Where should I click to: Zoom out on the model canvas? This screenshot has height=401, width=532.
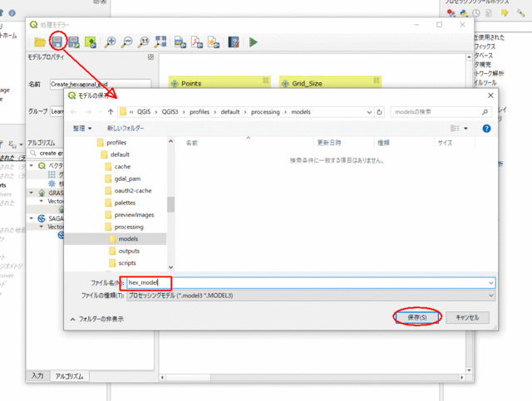126,42
